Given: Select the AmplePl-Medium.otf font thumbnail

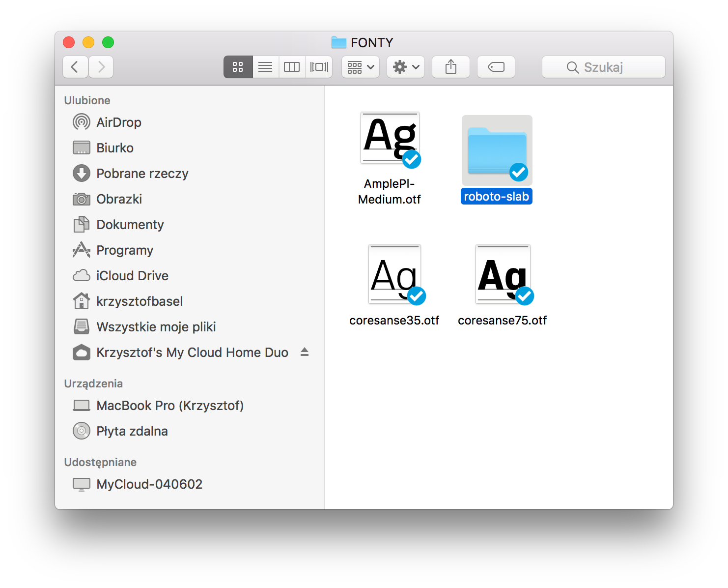Looking at the screenshot, I should coord(390,138).
